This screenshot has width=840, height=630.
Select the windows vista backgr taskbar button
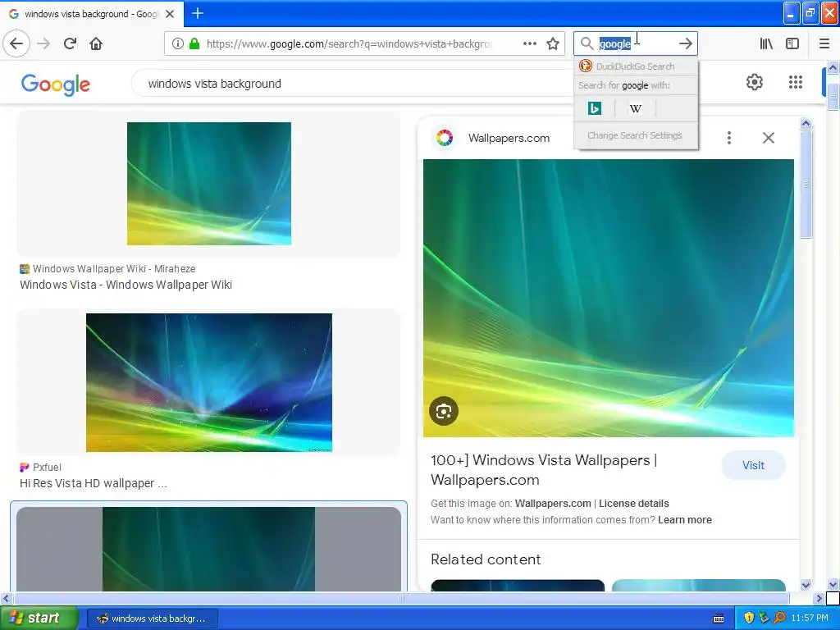[152, 619]
